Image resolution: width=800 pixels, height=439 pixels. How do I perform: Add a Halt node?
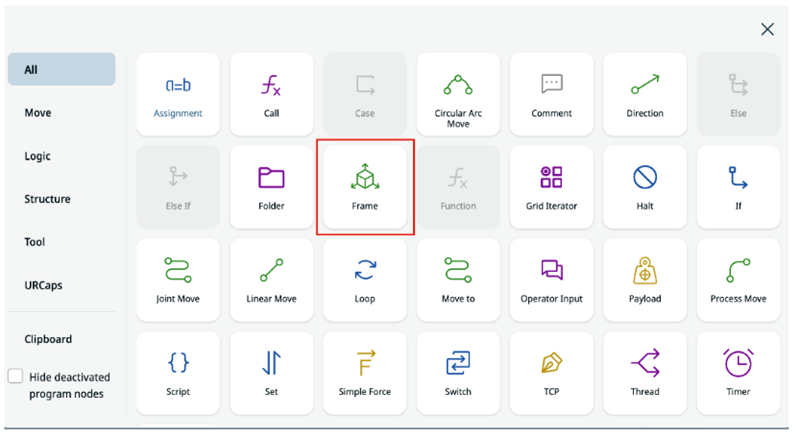pyautogui.click(x=645, y=187)
